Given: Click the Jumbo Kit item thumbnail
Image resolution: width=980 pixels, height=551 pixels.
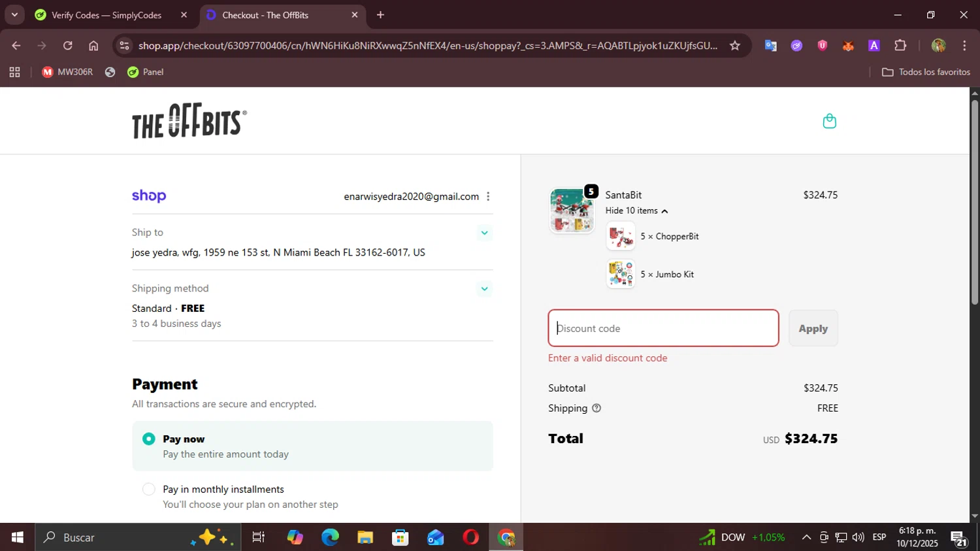Looking at the screenshot, I should click(x=620, y=275).
